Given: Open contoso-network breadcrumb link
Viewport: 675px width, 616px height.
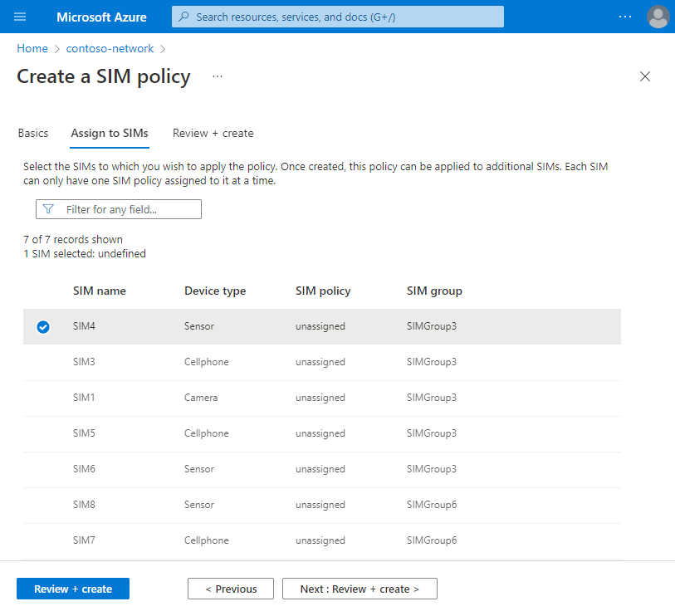Looking at the screenshot, I should pos(110,48).
